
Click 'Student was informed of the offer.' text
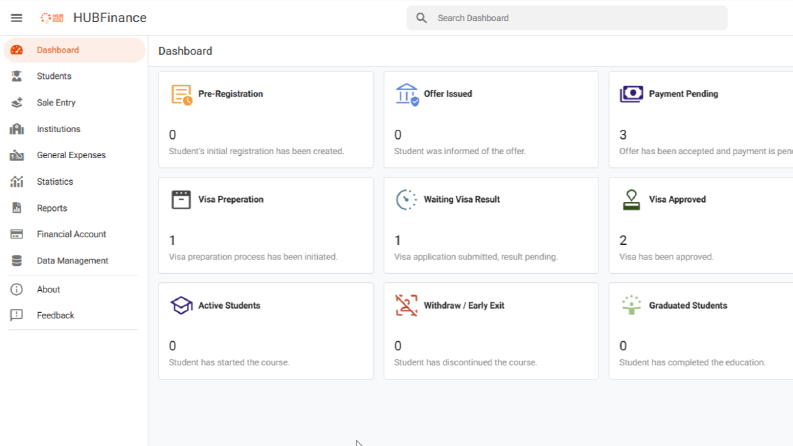(460, 151)
